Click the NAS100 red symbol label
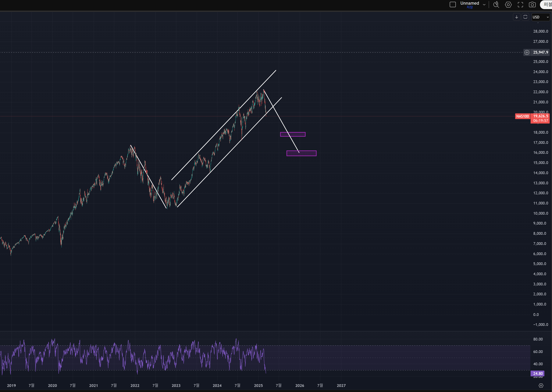Viewport: 552px width, 392px height. tap(523, 116)
